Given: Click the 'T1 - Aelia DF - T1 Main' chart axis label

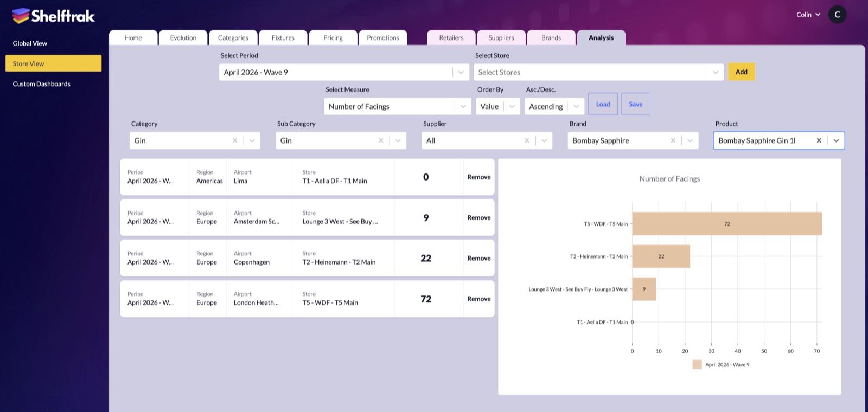Looking at the screenshot, I should [602, 322].
